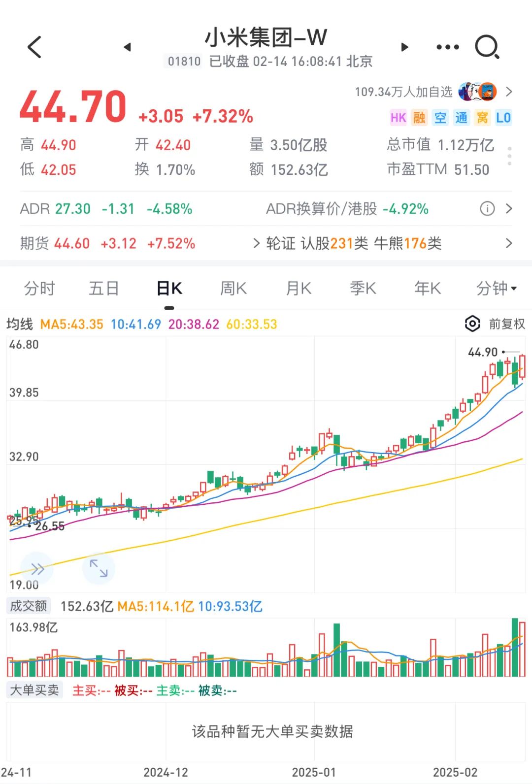Expand chart to fullscreen with arrows icon
532x784 pixels.
[x=99, y=568]
